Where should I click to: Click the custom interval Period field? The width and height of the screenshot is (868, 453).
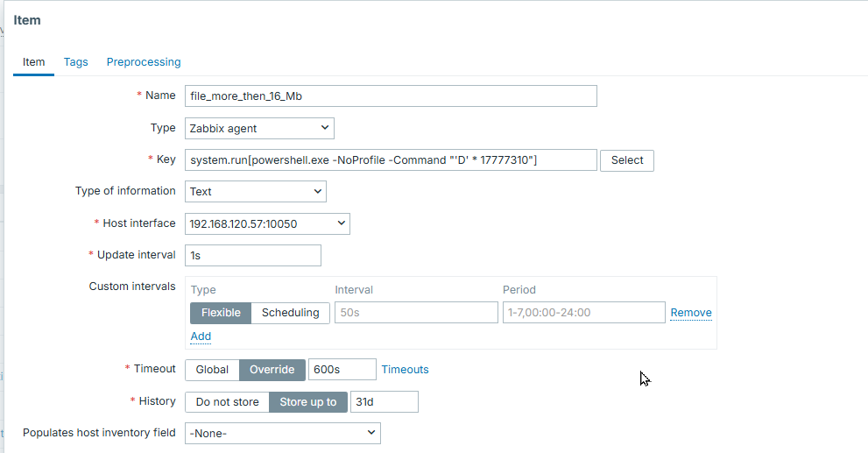pos(583,313)
